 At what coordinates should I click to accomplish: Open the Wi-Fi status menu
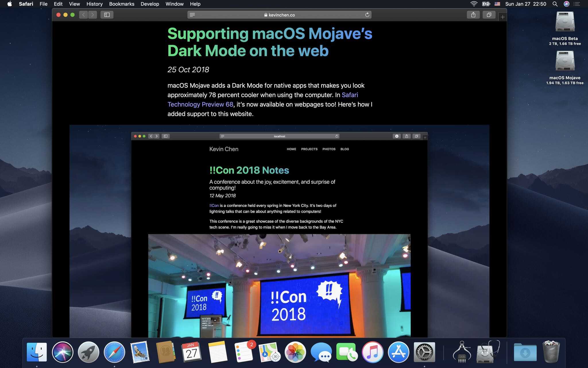pos(473,4)
